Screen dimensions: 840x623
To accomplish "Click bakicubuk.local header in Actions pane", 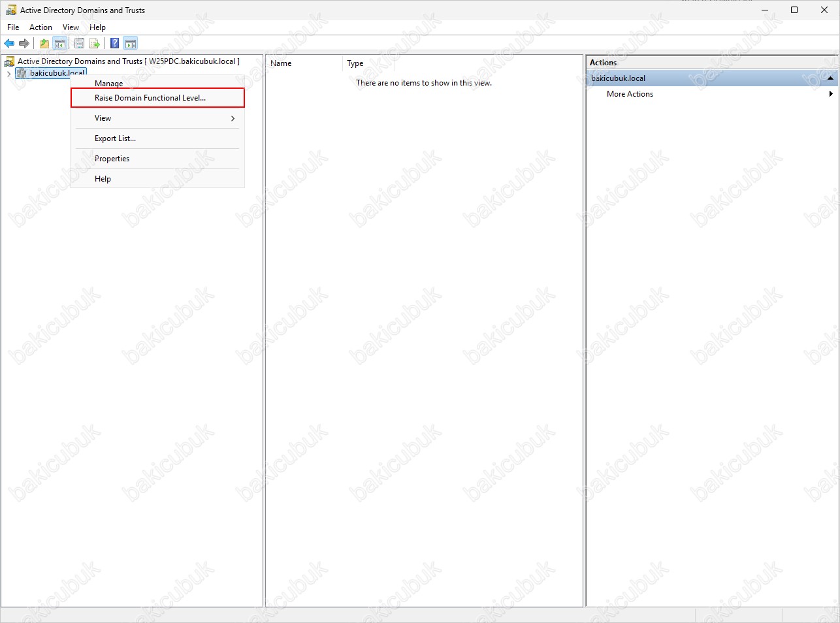I will click(712, 78).
